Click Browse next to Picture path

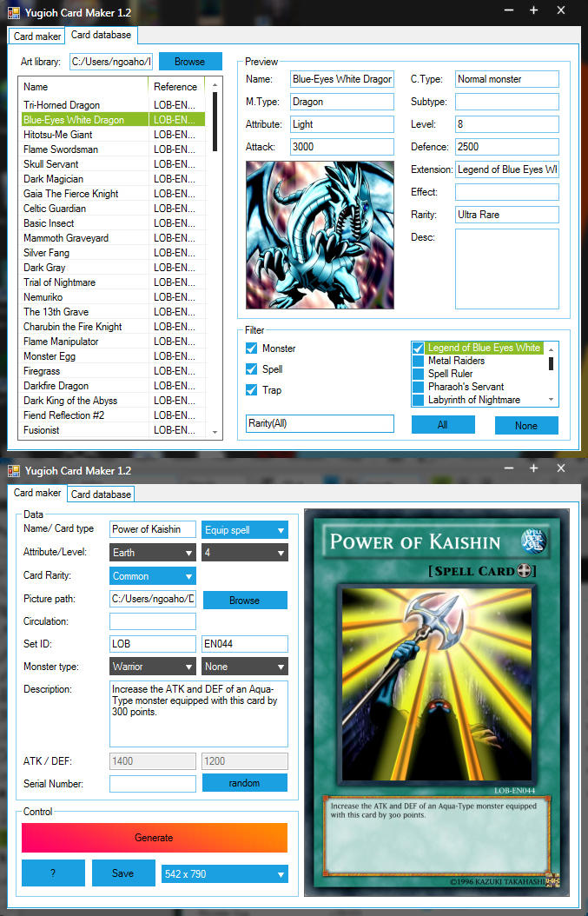coord(245,600)
